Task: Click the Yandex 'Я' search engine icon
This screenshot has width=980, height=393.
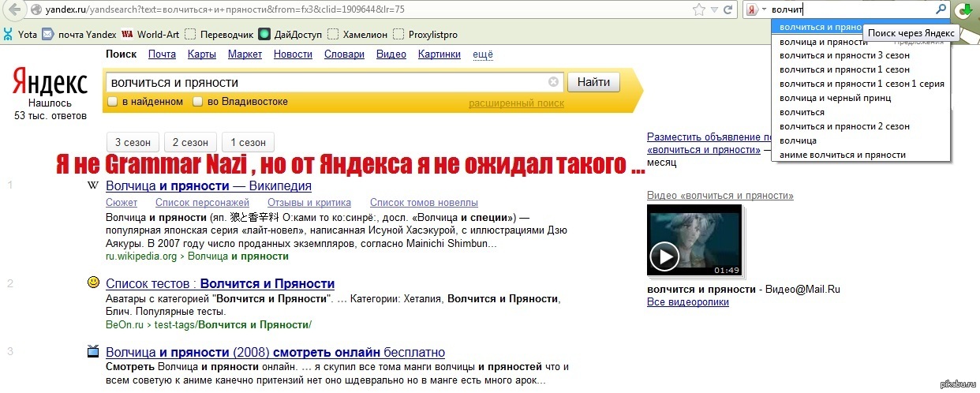Action: click(x=753, y=9)
